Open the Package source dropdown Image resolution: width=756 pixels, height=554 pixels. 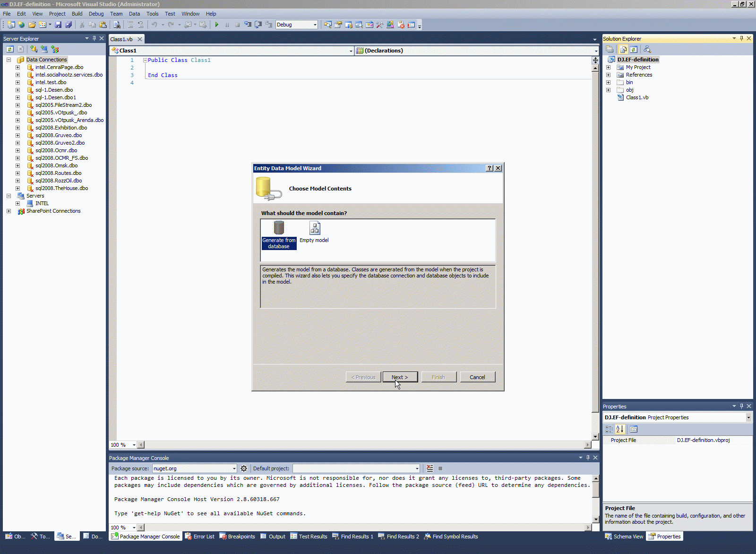(234, 468)
